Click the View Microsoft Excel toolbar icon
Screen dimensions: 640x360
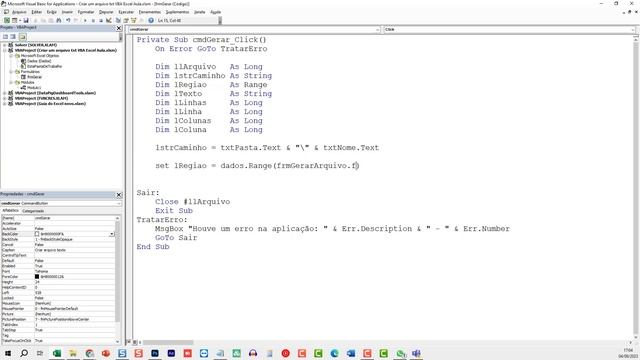pos(7,20)
